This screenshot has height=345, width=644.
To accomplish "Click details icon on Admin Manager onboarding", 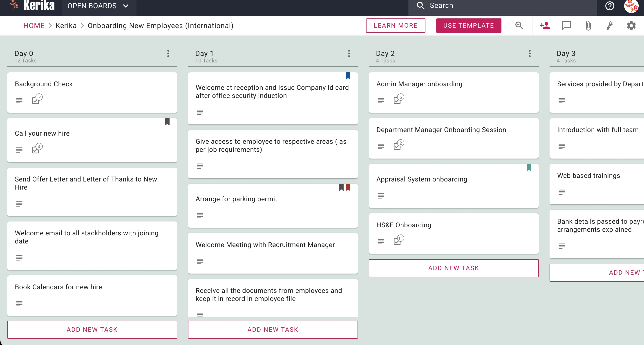I will 381,100.
